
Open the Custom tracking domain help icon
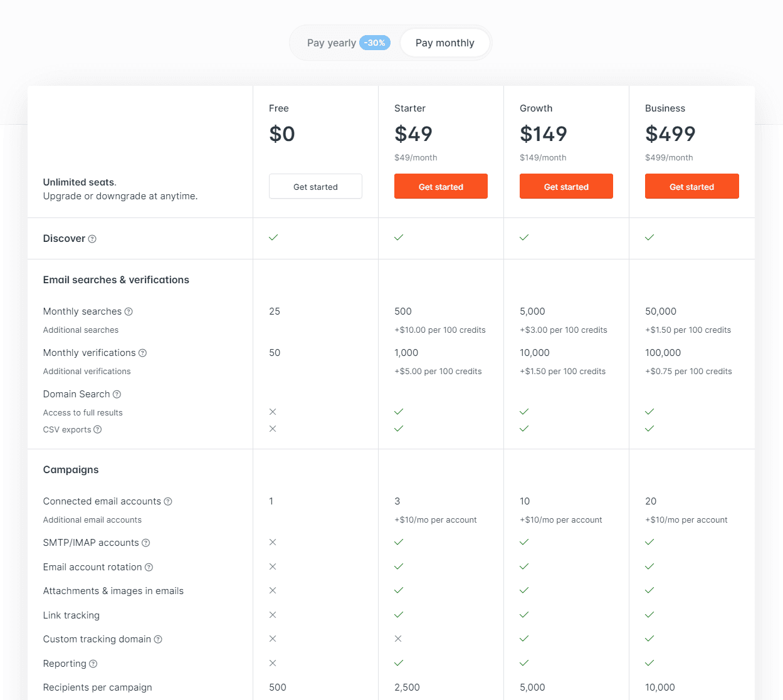click(x=157, y=639)
